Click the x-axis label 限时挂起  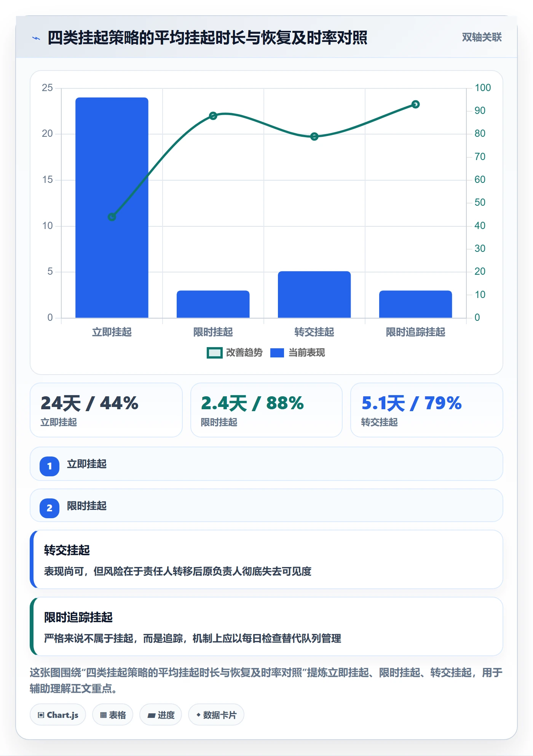[x=213, y=332]
